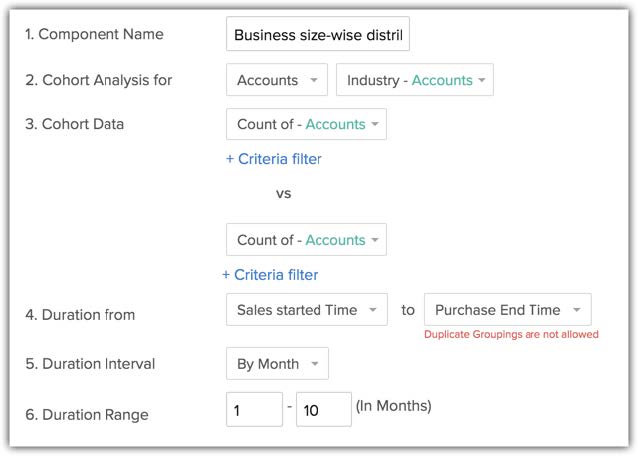
Task: Expand the Industry - Accounts dropdown
Action: point(415,80)
